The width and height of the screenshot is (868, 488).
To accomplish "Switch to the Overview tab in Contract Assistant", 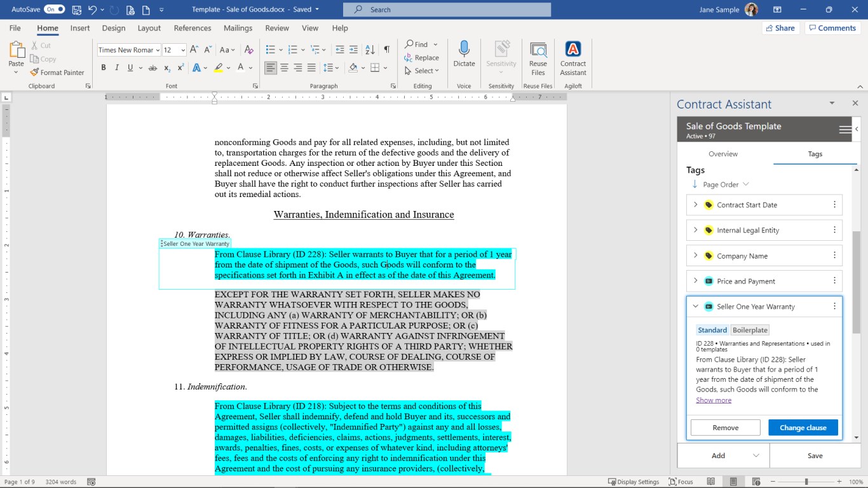I will click(723, 154).
